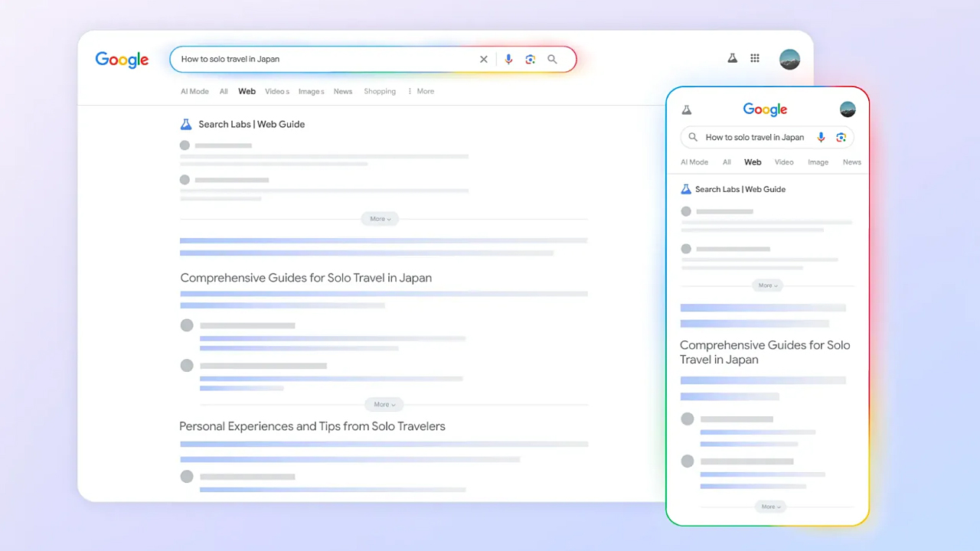Open the Images tab on desktop
The image size is (980, 551).
tap(311, 91)
